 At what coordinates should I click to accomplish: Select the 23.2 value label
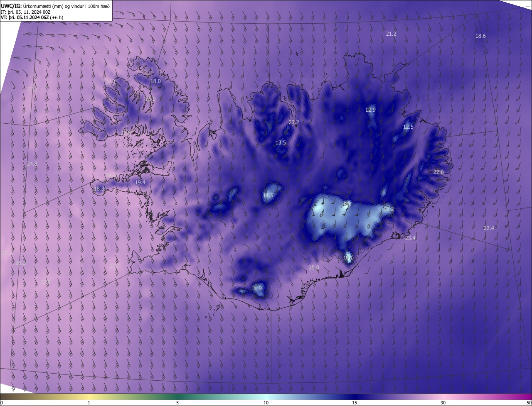coord(294,122)
